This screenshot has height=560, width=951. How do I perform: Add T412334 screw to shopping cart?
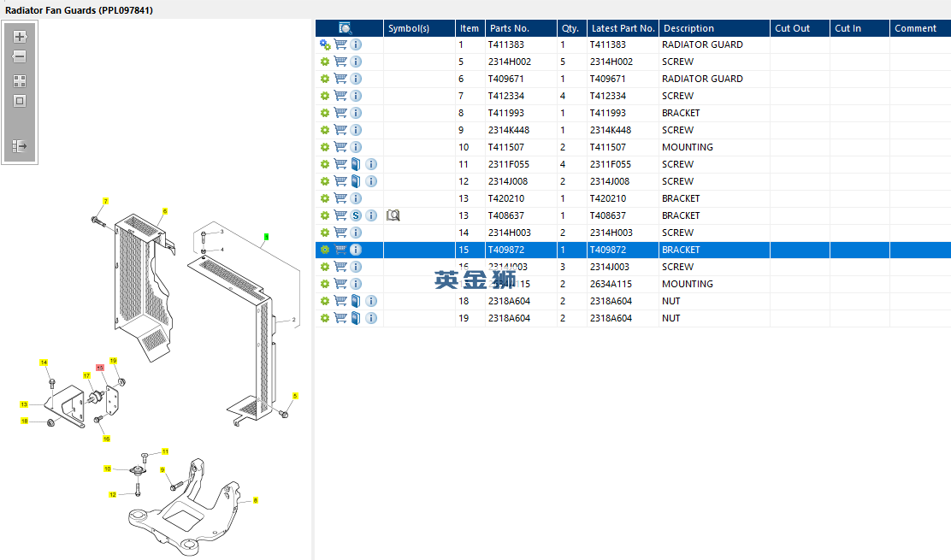[341, 96]
